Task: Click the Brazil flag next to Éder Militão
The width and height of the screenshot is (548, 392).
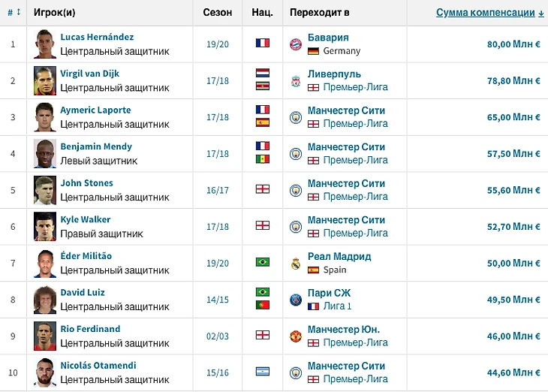Action: tap(262, 262)
